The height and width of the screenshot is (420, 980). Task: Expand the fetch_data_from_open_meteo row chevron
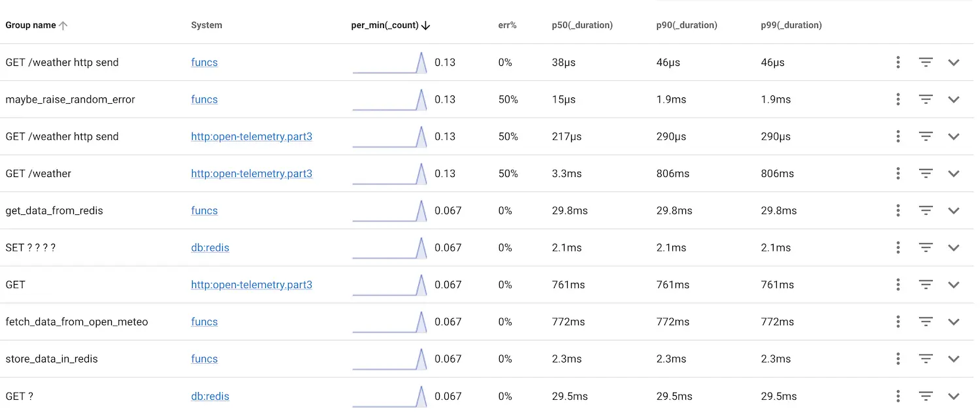[x=953, y=321]
